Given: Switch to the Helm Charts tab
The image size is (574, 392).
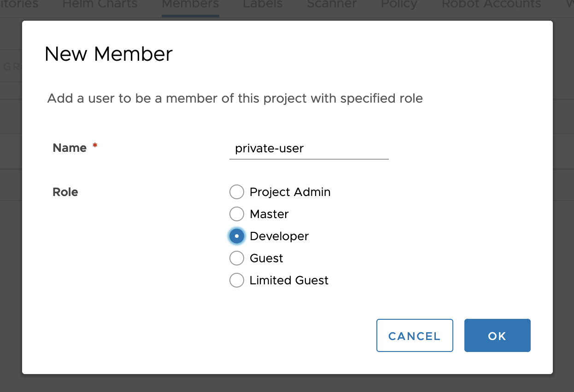Looking at the screenshot, I should pyautogui.click(x=100, y=5).
